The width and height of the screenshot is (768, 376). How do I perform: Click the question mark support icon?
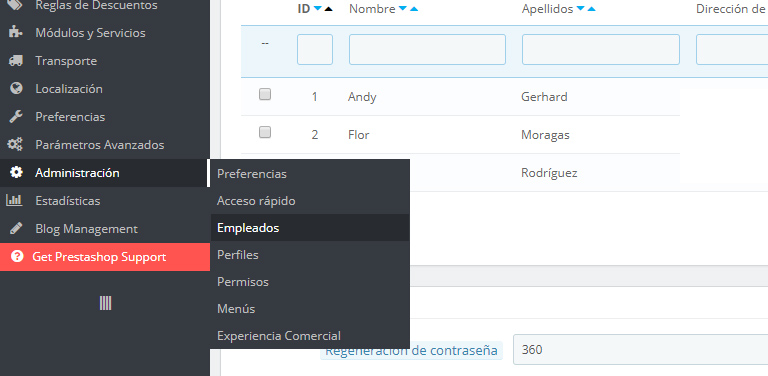pos(17,257)
